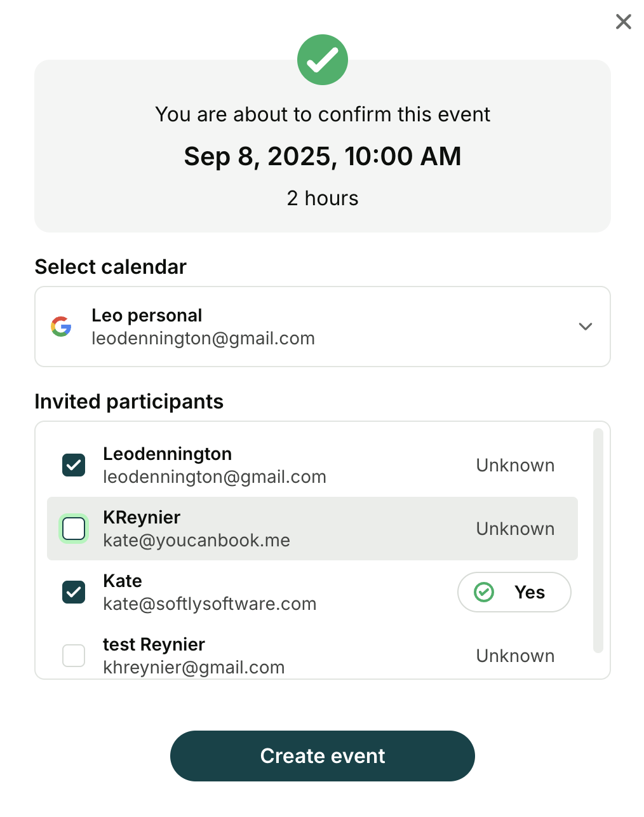644x817 pixels.
Task: Click the kate@youcanbook.me email text
Action: (196, 541)
